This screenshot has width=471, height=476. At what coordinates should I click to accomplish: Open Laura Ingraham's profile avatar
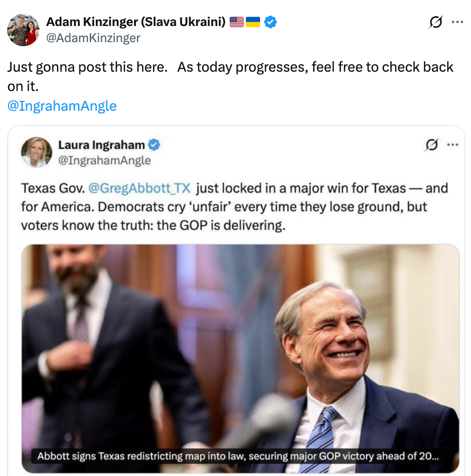(x=36, y=152)
